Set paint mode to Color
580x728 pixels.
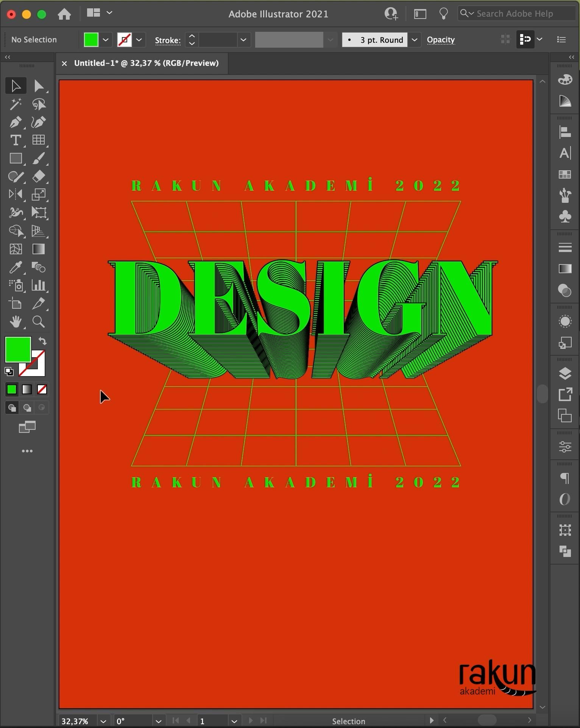(12, 389)
